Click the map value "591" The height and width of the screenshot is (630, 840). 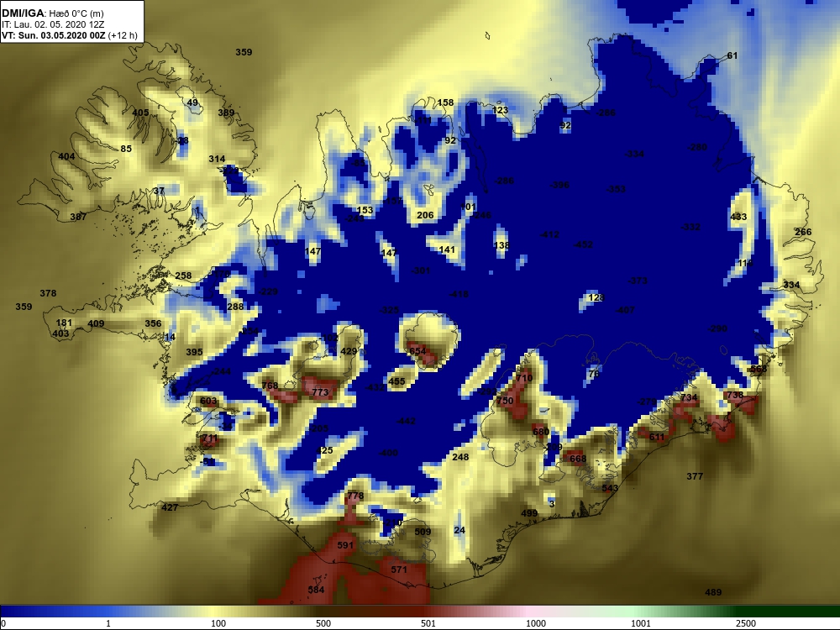(x=345, y=545)
